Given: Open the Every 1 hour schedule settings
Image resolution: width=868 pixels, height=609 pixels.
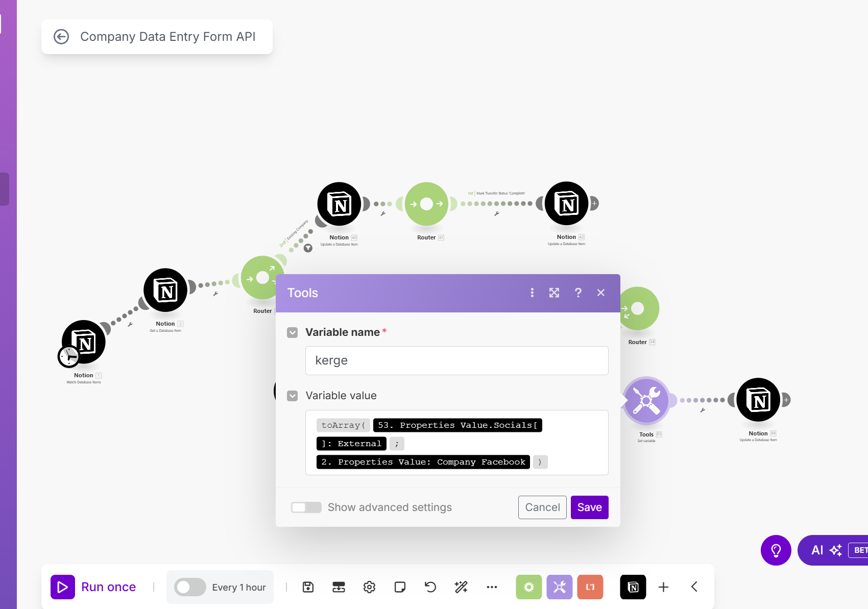Looking at the screenshot, I should [239, 588].
